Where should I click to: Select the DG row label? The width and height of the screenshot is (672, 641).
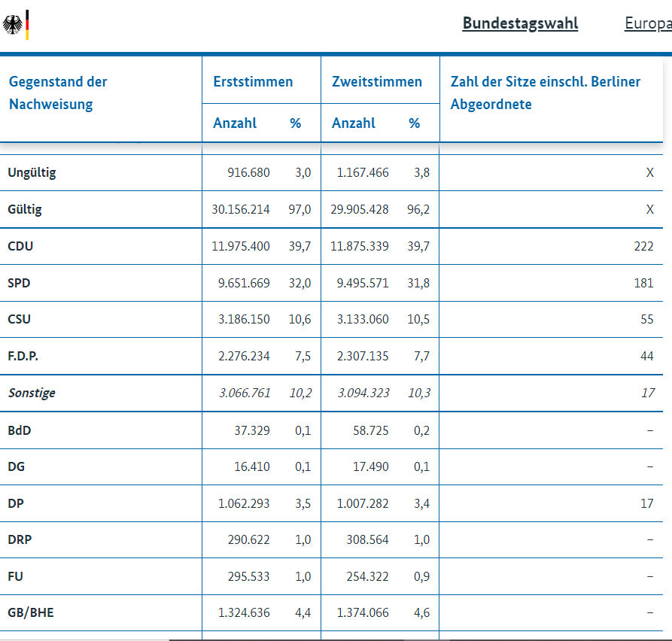point(17,466)
